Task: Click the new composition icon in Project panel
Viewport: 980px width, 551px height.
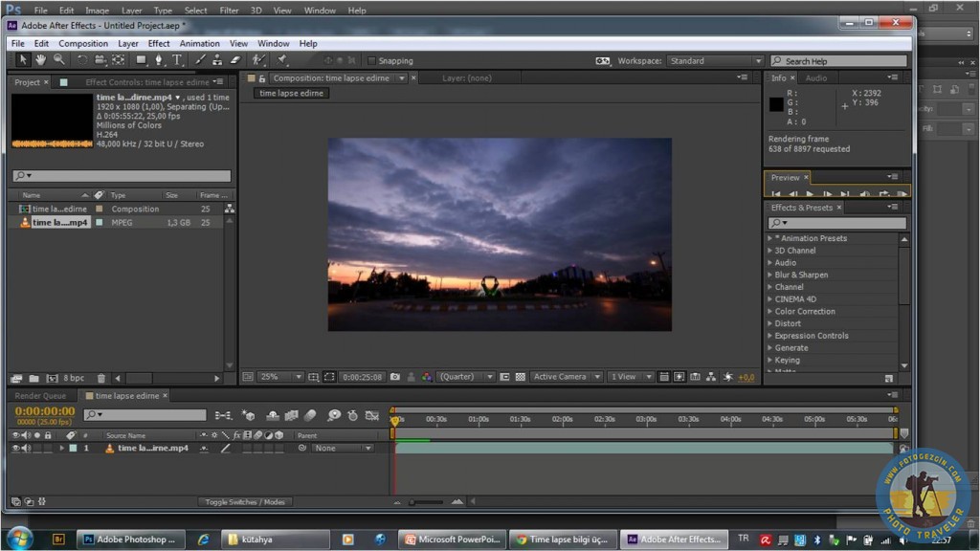Action: pos(52,378)
